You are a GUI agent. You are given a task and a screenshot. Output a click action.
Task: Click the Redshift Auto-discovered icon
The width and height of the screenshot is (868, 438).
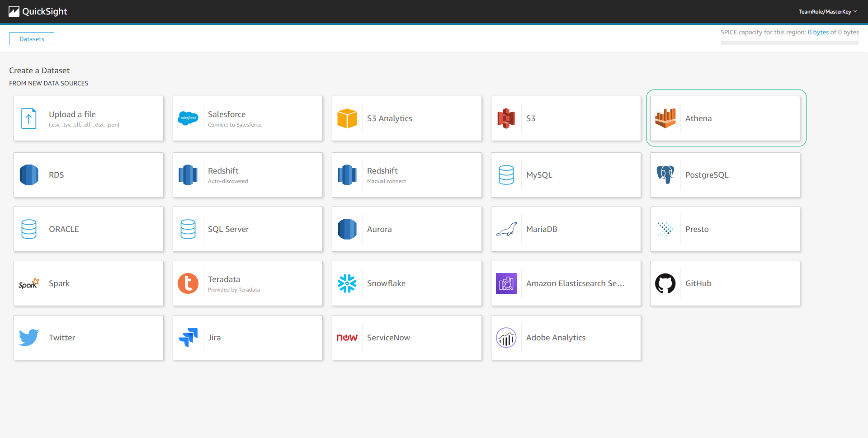coord(188,175)
